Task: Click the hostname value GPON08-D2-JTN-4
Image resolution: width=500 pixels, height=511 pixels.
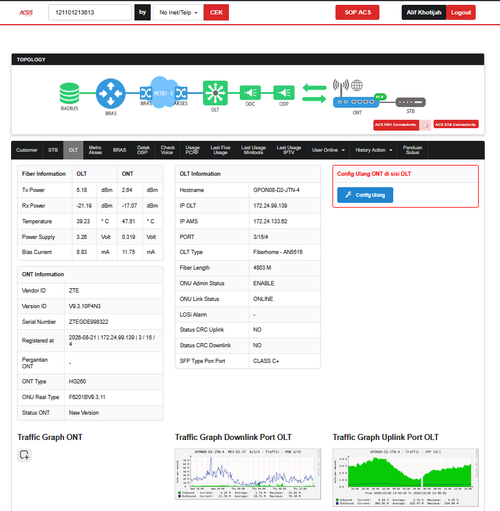Action: tap(276, 190)
